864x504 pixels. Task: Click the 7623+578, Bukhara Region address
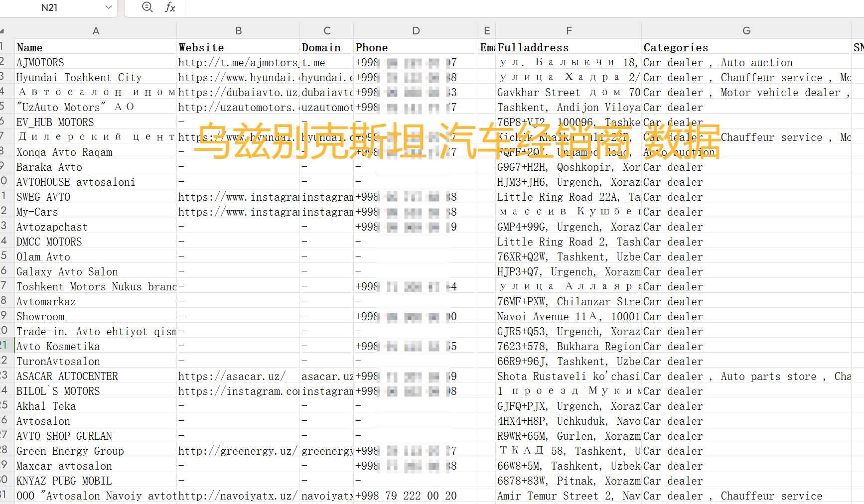coord(569,346)
